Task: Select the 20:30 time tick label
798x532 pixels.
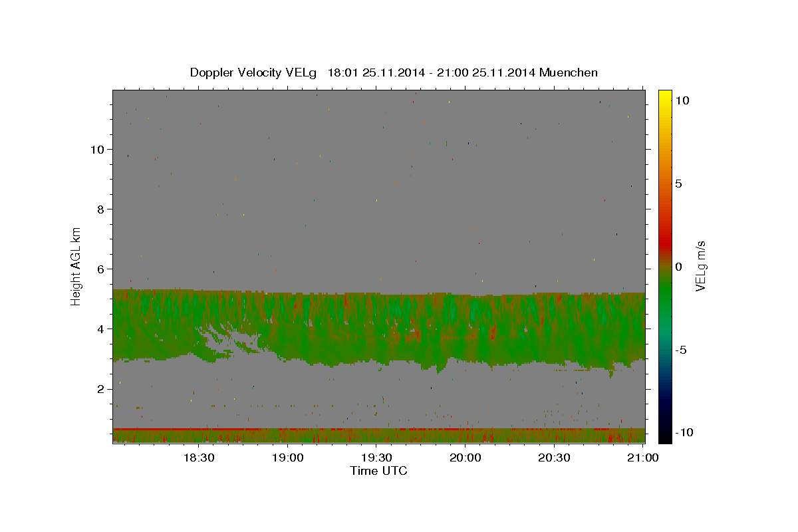Action: (x=554, y=458)
